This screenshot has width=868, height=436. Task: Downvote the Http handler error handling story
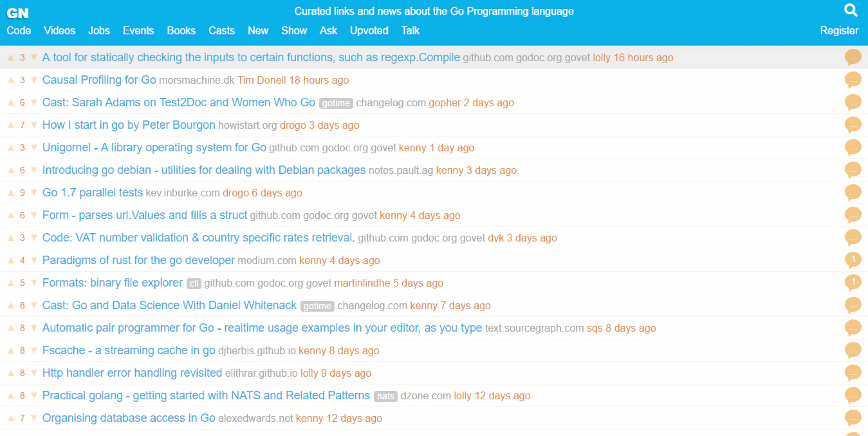pyautogui.click(x=33, y=373)
